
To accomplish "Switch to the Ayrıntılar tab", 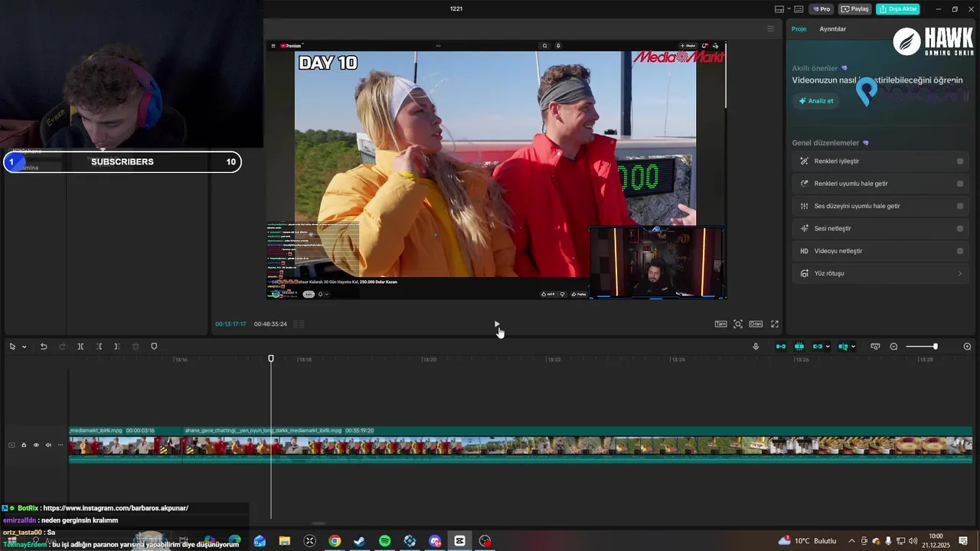I will [x=832, y=29].
